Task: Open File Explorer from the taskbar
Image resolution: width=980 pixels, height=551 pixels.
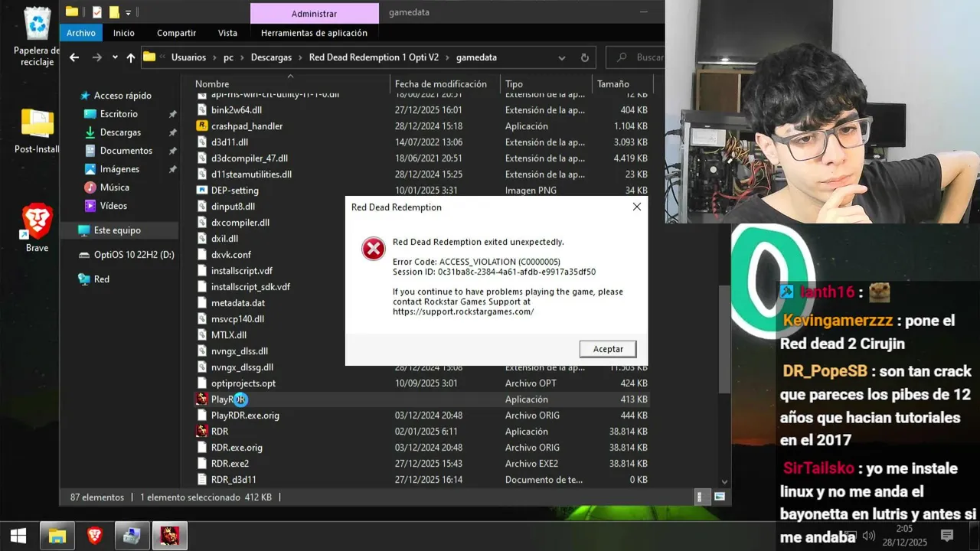Action: tap(57, 536)
